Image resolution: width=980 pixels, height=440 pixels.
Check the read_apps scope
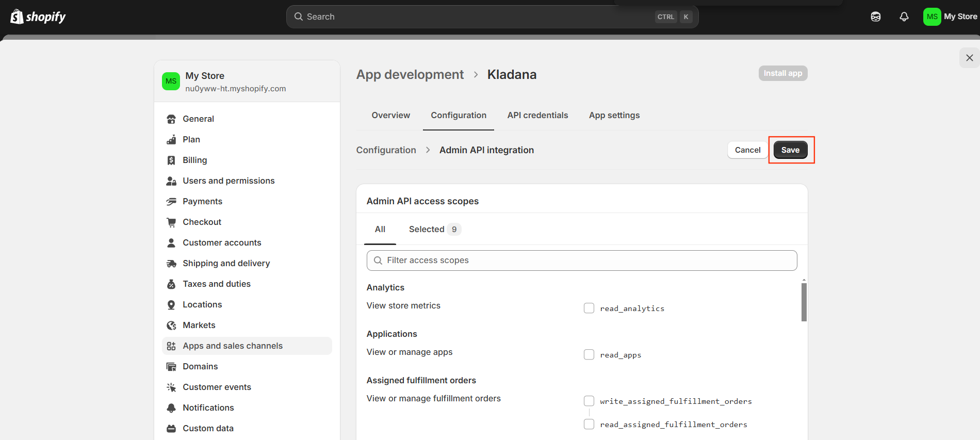click(x=589, y=354)
